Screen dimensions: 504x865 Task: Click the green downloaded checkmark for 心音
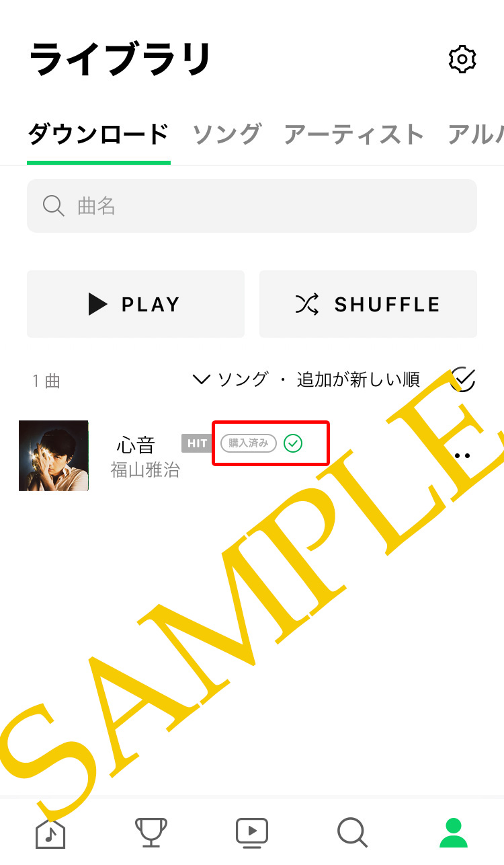pos(293,443)
